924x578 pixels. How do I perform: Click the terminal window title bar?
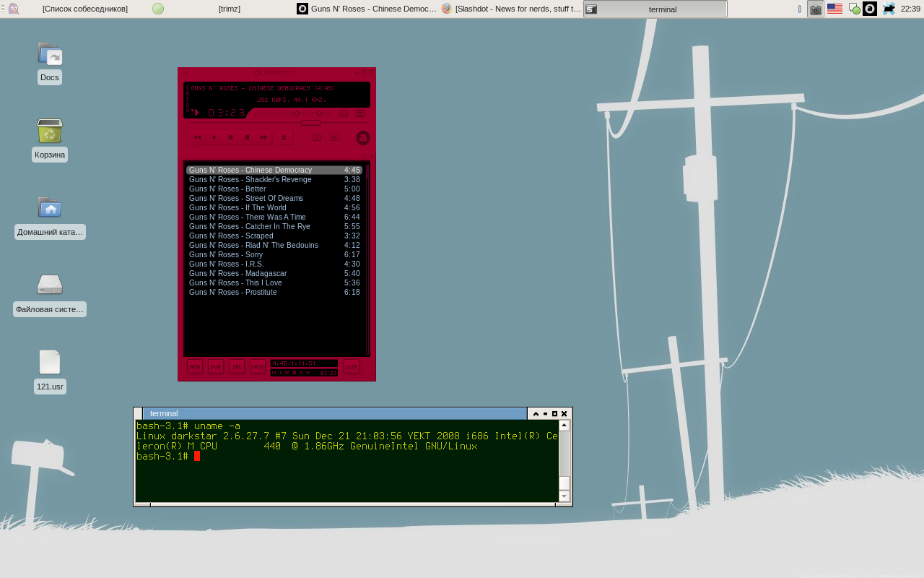pyautogui.click(x=334, y=413)
